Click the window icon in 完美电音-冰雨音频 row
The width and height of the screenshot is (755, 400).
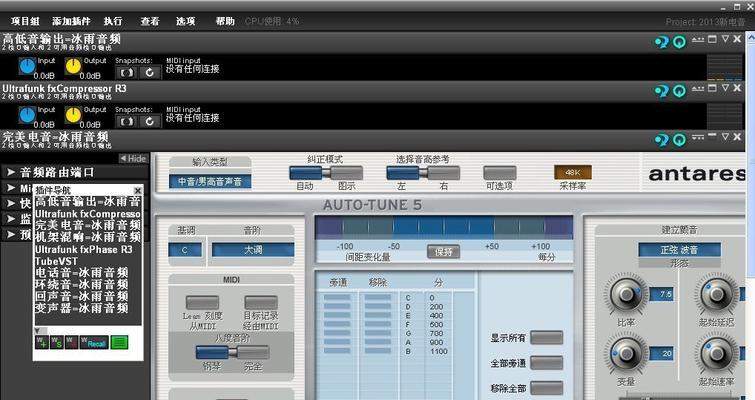coord(712,136)
